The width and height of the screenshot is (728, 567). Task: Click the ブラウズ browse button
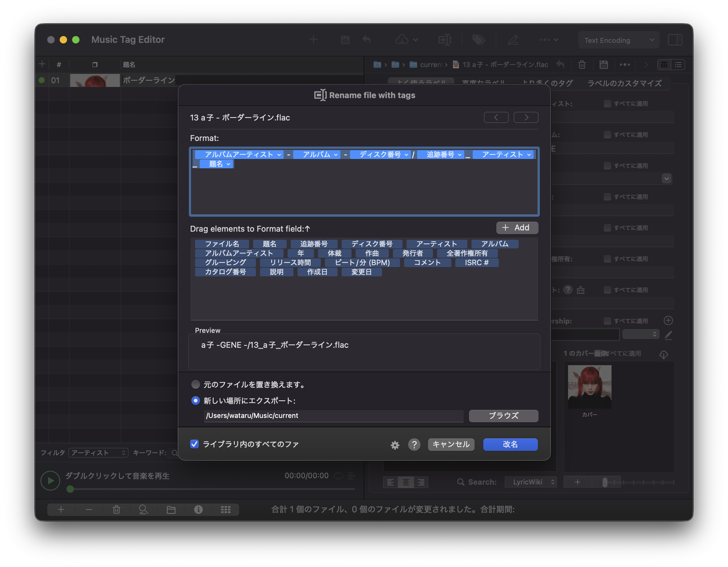(x=503, y=416)
